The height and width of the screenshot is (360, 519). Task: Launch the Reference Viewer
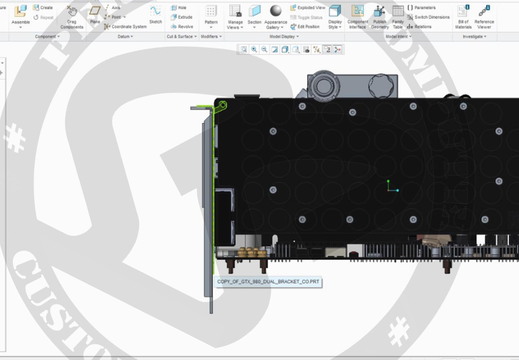[x=484, y=17]
